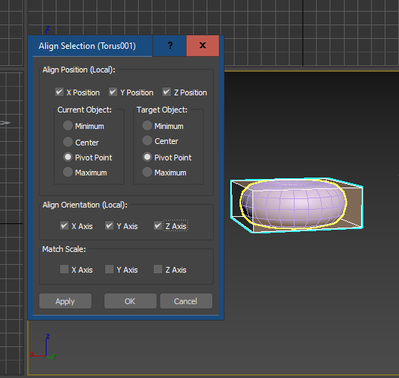Enable Match Scale Z Axis checkbox

tap(158, 269)
